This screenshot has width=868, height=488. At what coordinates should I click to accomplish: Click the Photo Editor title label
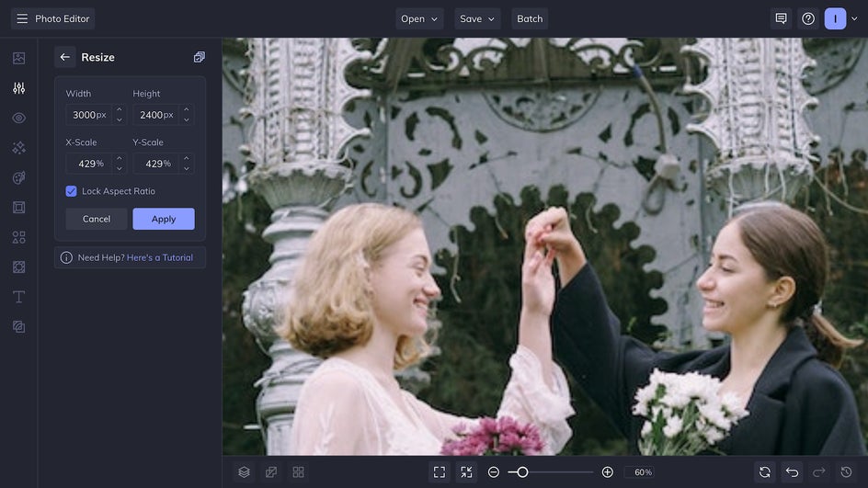(62, 18)
